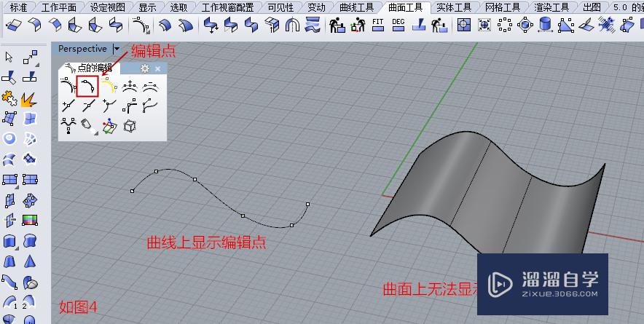
Task: Select the explode icon in sidebar
Action: point(30,99)
